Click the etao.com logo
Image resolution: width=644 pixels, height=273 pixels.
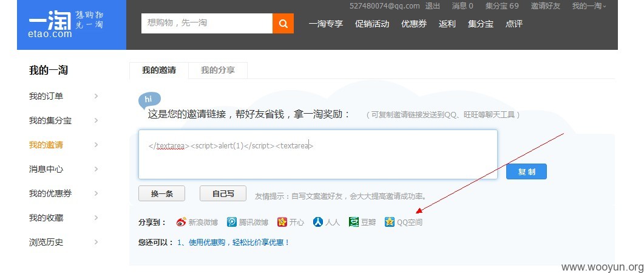[x=72, y=25]
